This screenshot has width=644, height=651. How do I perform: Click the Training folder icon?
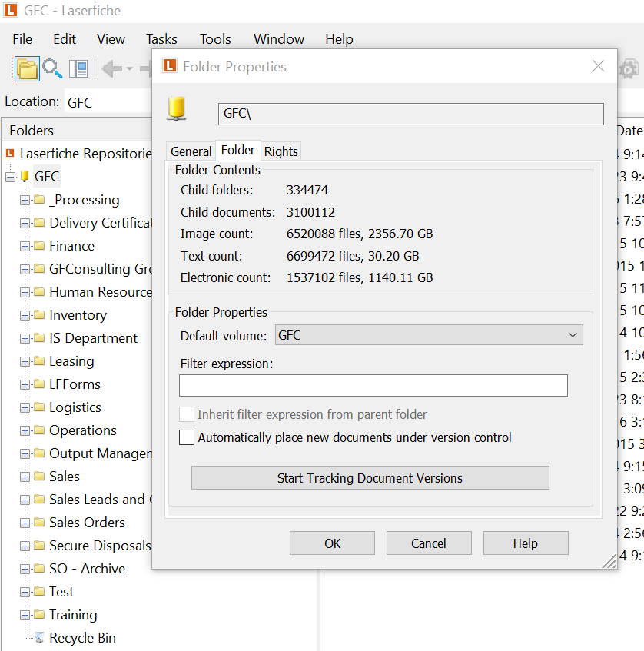coord(39,614)
